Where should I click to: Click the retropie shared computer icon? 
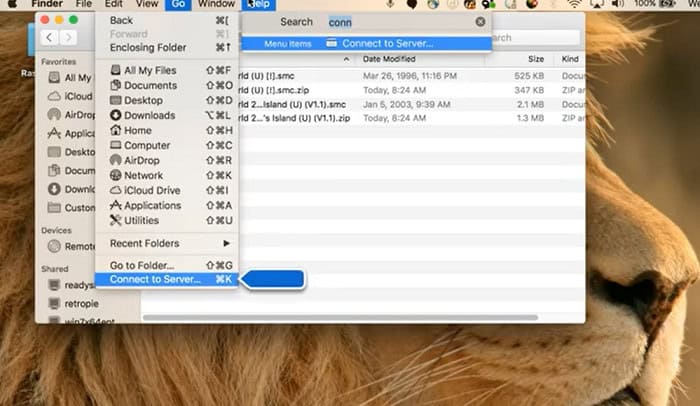(54, 304)
